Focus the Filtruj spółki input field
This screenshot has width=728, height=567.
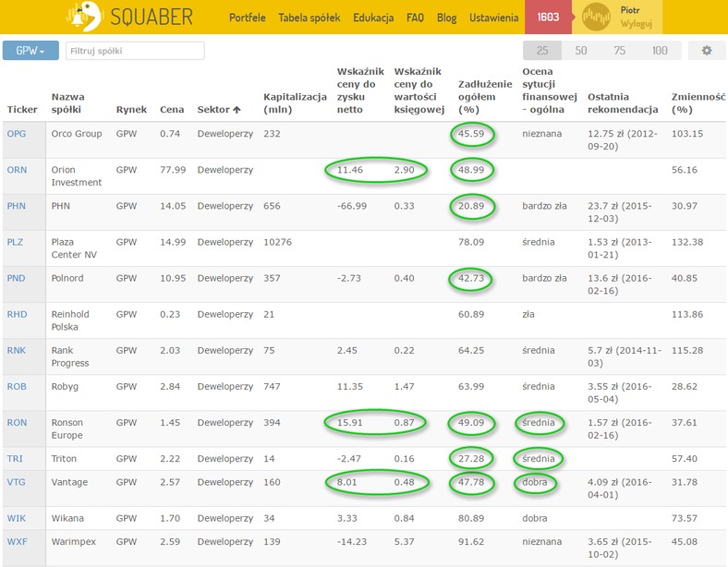[x=135, y=51]
